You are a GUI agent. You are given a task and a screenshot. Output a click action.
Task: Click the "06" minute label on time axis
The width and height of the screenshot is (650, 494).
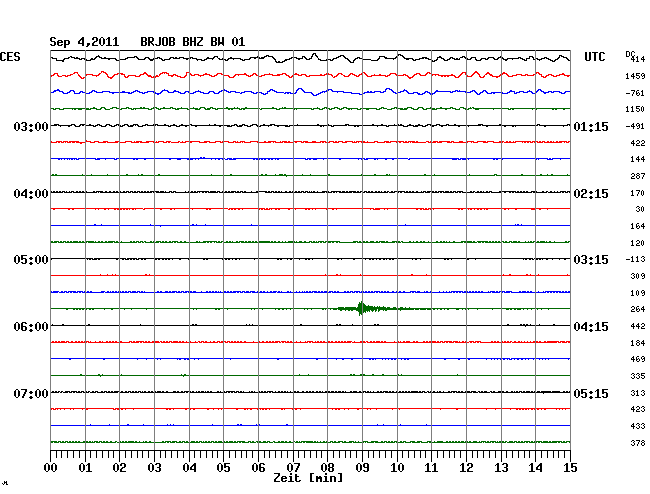258,468
